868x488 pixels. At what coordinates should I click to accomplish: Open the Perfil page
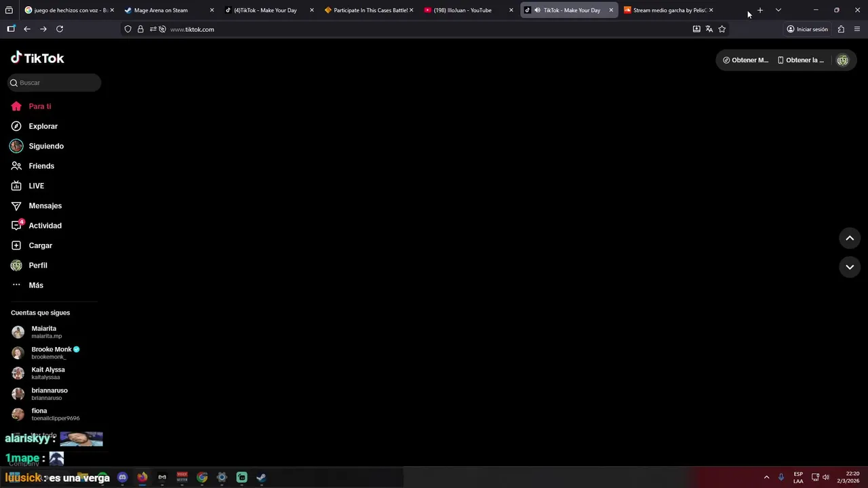coord(29,265)
